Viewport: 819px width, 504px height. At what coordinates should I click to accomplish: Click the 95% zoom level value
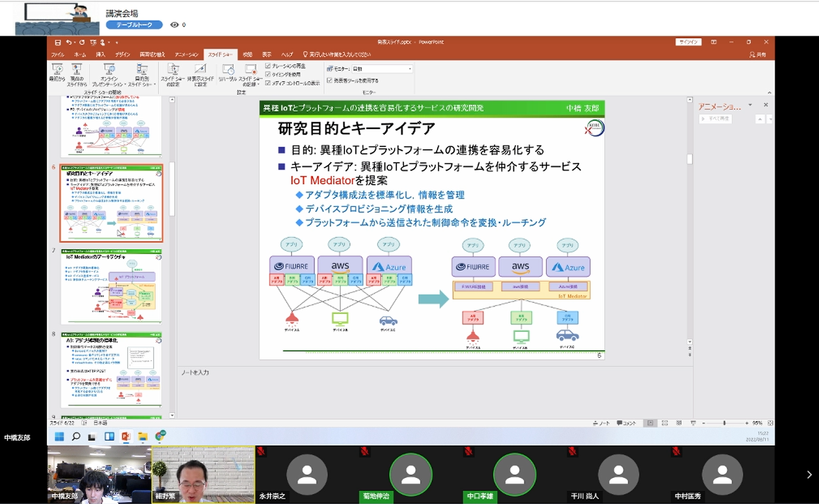coord(757,423)
